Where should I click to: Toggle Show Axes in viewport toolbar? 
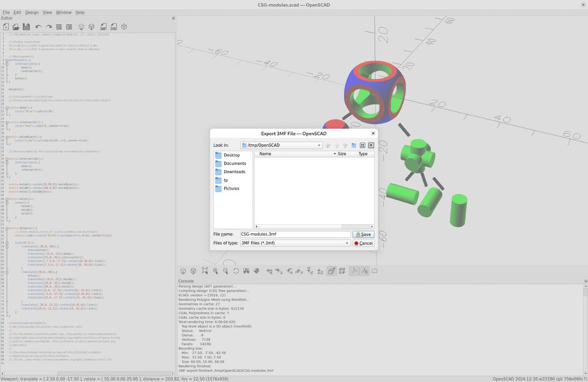(354, 271)
